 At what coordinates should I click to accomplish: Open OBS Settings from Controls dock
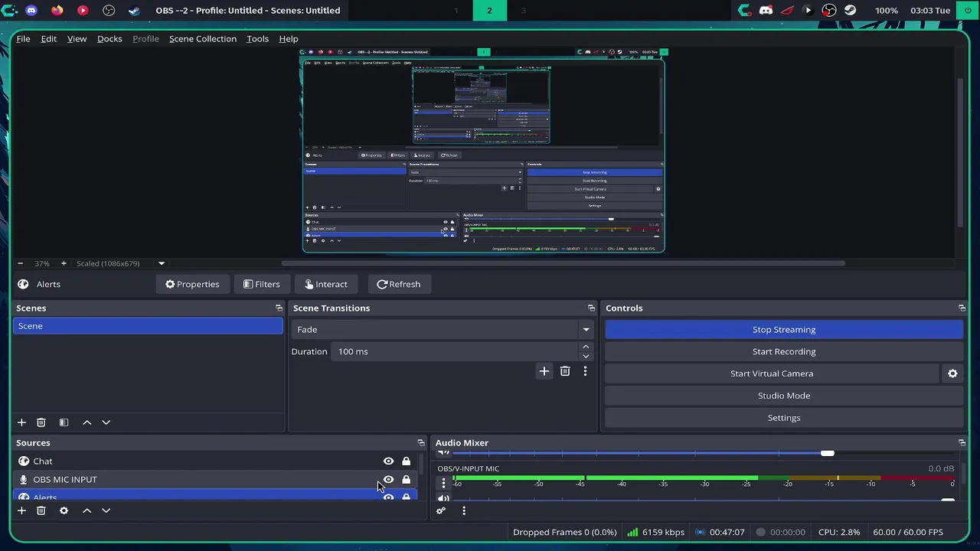click(784, 418)
